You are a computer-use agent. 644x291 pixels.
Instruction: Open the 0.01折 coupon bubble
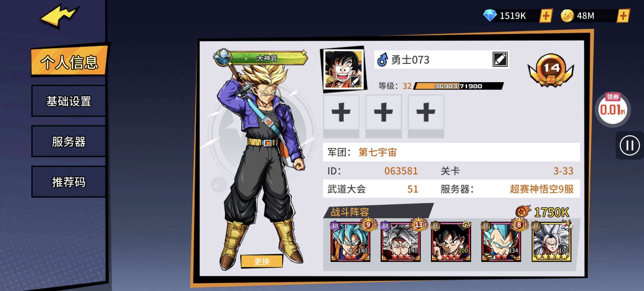[x=613, y=109]
